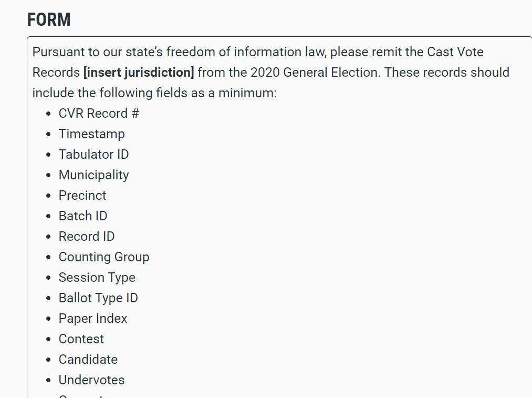Click the Session Type list item

pos(97,278)
